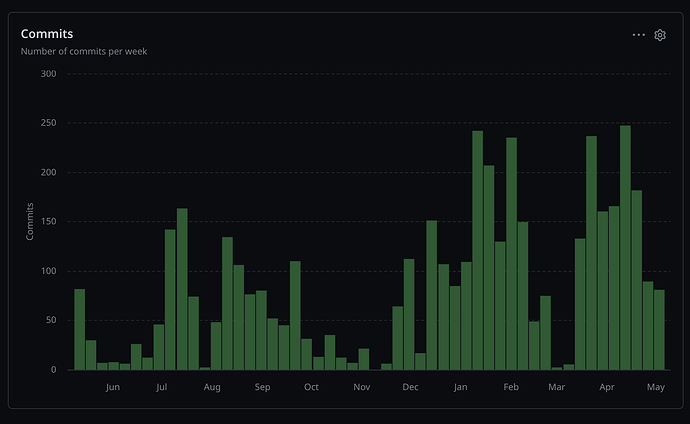Select the leftmost bar of the chart
This screenshot has width=690, height=424.
(x=80, y=329)
